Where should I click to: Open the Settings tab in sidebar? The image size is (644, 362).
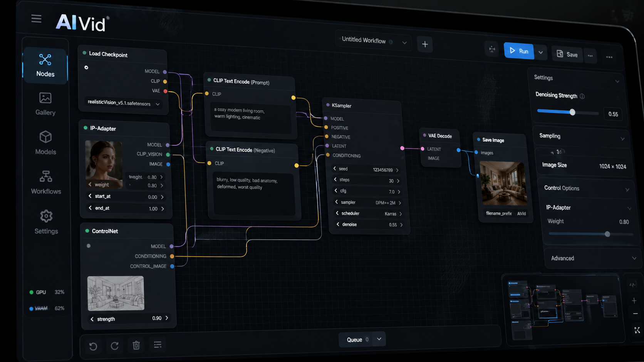(x=46, y=222)
